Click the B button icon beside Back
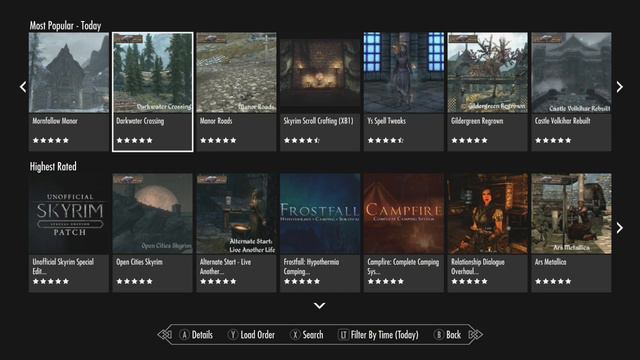This screenshot has height=360, width=640. pyautogui.click(x=439, y=335)
